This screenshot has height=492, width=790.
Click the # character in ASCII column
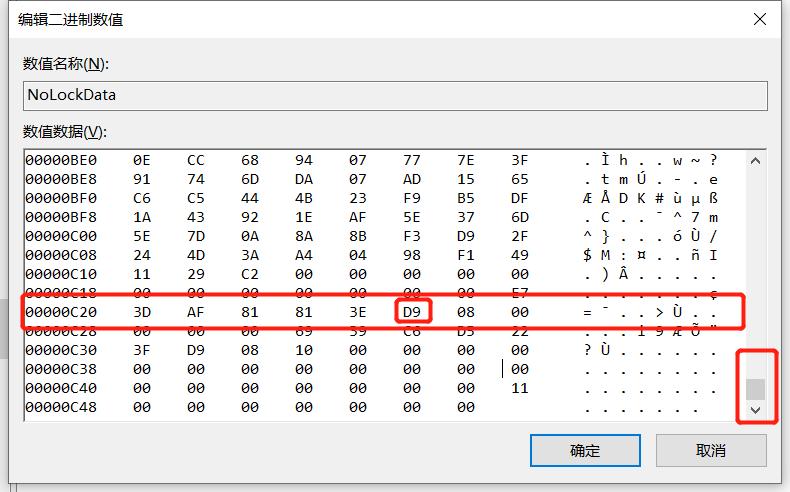pyautogui.click(x=659, y=198)
